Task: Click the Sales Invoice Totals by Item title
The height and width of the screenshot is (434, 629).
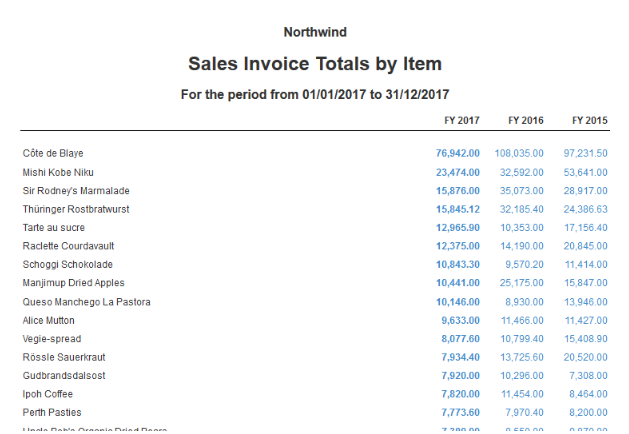Action: [x=315, y=65]
